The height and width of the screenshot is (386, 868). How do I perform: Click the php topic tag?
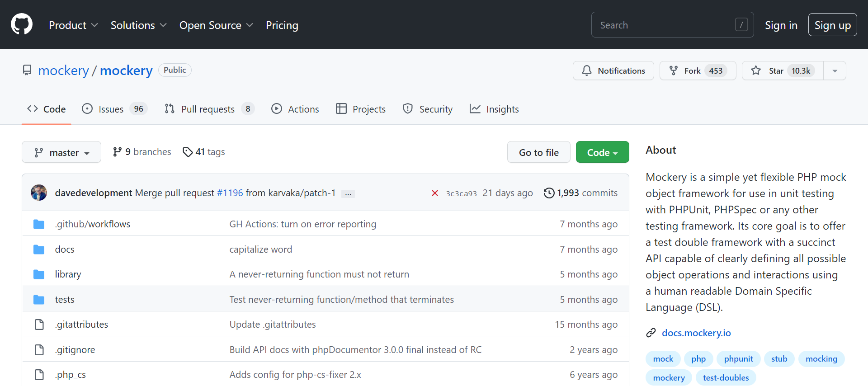pos(698,359)
